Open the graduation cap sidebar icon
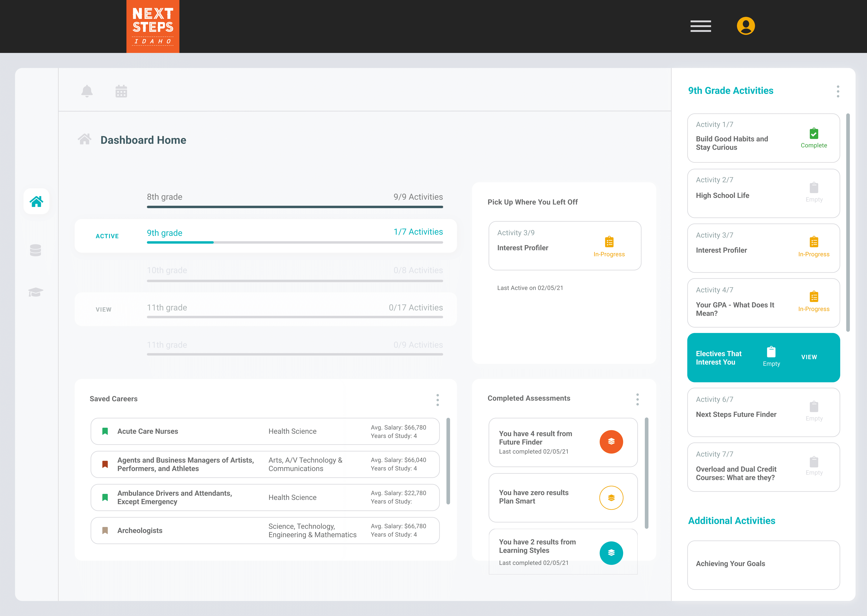Viewport: 867px width, 616px height. click(36, 292)
